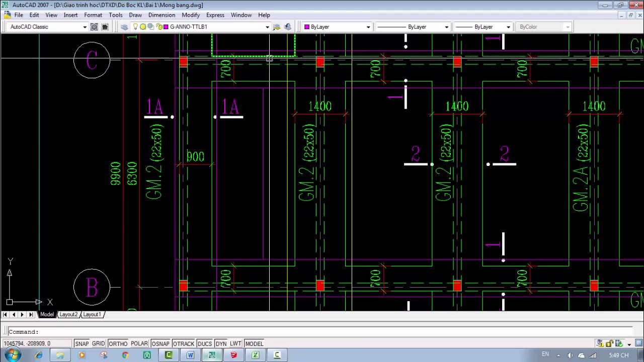Open the Workspace Settings gear icon
The image size is (644, 362).
point(94,27)
